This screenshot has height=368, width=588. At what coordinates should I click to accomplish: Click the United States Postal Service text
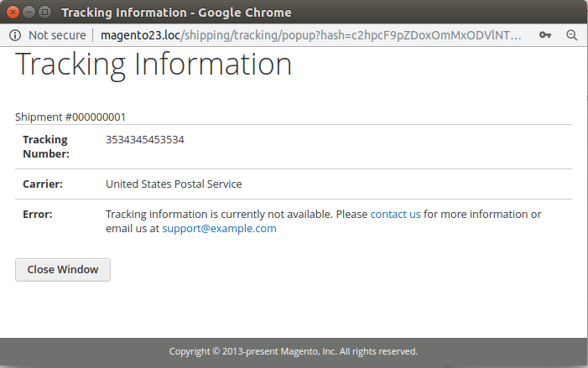coord(174,184)
